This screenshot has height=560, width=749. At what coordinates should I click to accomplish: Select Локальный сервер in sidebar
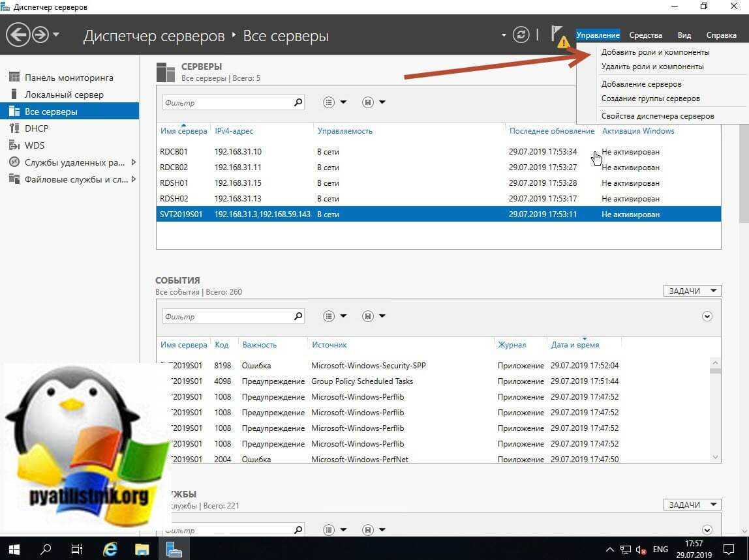tap(64, 95)
